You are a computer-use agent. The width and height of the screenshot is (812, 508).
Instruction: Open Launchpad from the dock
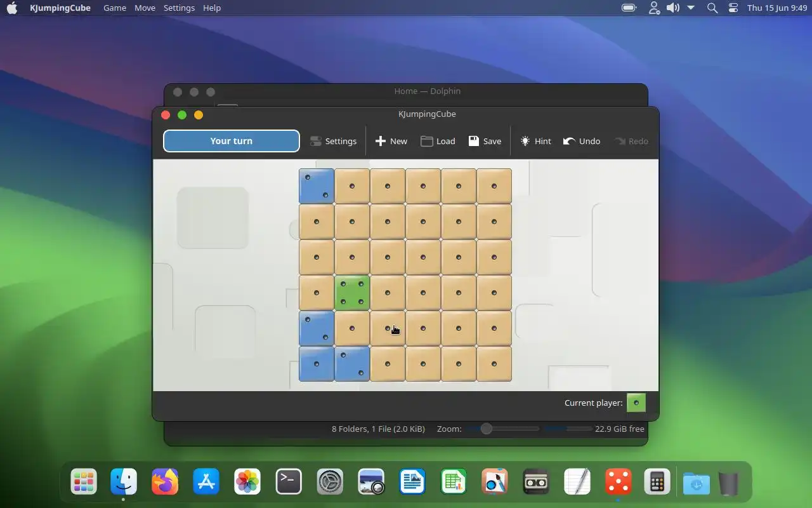[x=84, y=482]
